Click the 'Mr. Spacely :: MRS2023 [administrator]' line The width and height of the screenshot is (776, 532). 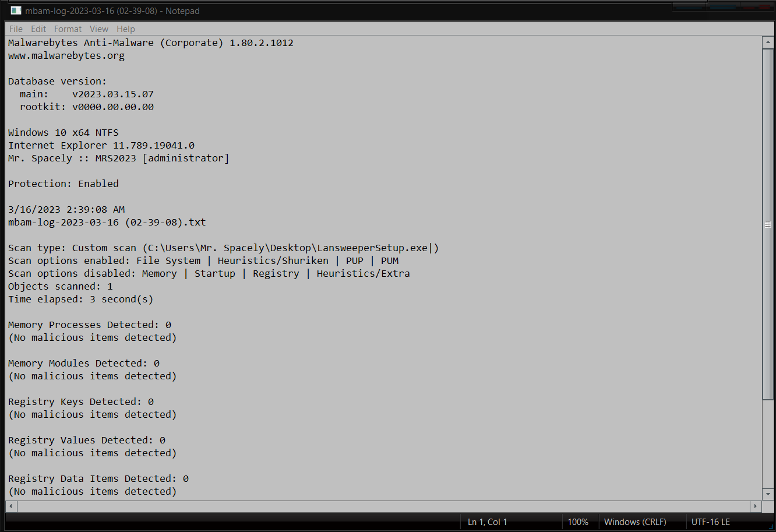pos(119,158)
